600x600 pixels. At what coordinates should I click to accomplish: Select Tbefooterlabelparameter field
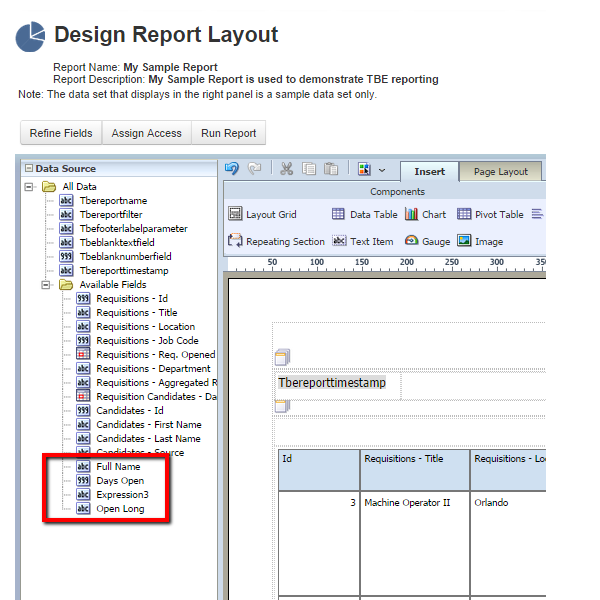(x=123, y=228)
